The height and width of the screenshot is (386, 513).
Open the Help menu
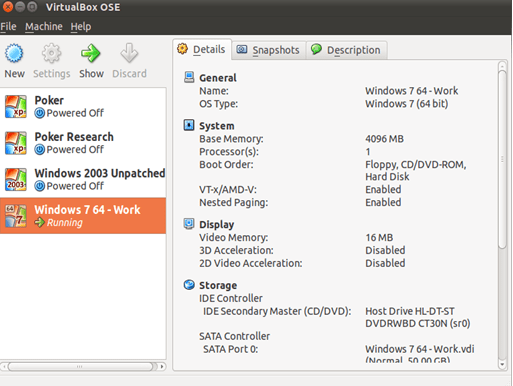81,26
